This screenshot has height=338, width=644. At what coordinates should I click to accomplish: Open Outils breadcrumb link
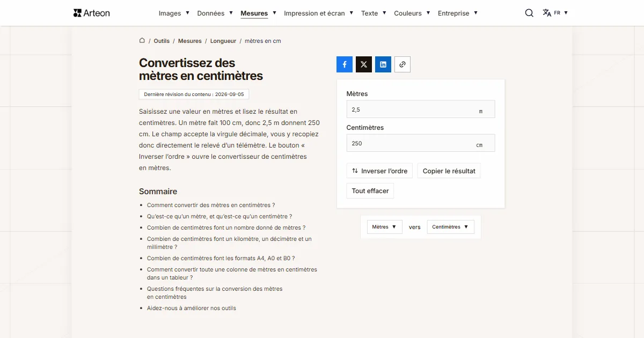click(x=162, y=41)
